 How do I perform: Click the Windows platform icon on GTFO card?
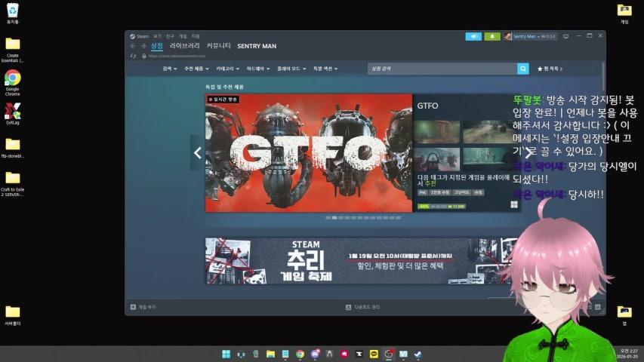click(x=514, y=204)
